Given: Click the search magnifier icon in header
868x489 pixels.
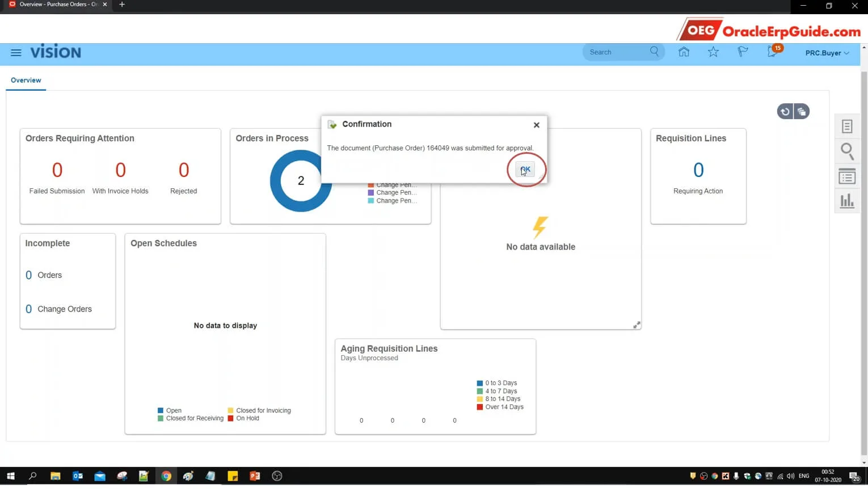Looking at the screenshot, I should click(x=654, y=52).
